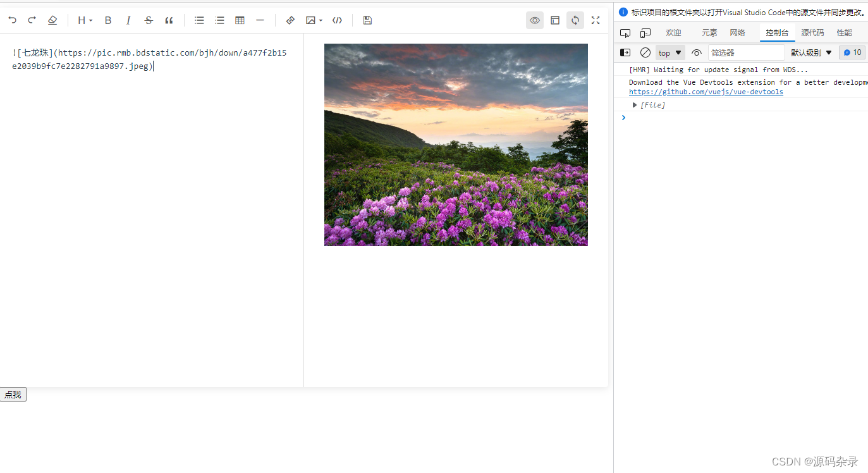Insert a horizontal rule line
Image resolution: width=868 pixels, height=473 pixels.
pos(260,20)
